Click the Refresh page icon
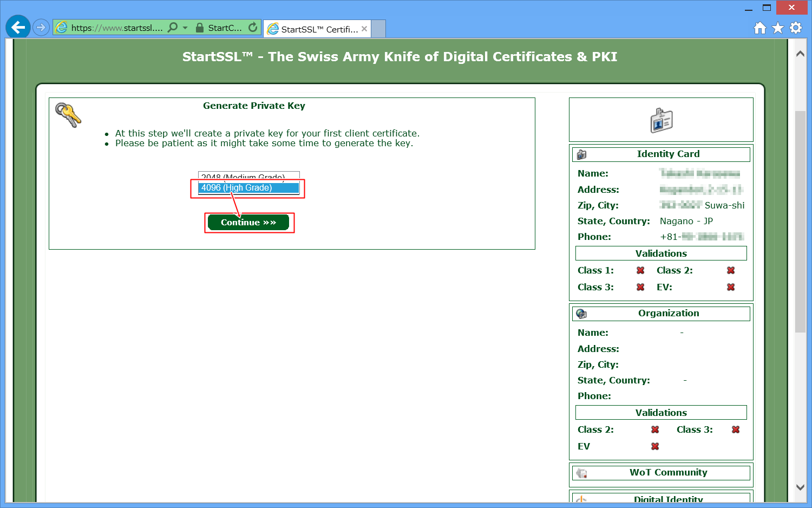812x508 pixels. (253, 27)
